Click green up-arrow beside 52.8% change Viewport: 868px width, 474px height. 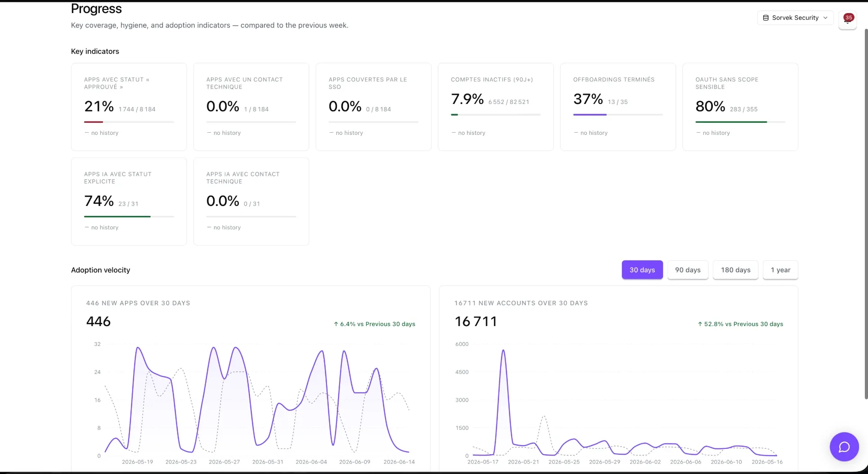[700, 324]
